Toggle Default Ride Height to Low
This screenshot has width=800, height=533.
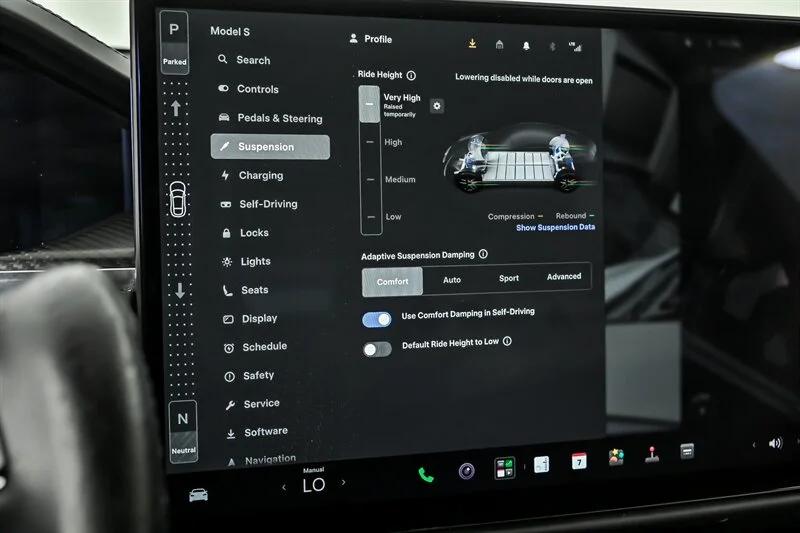tap(377, 349)
